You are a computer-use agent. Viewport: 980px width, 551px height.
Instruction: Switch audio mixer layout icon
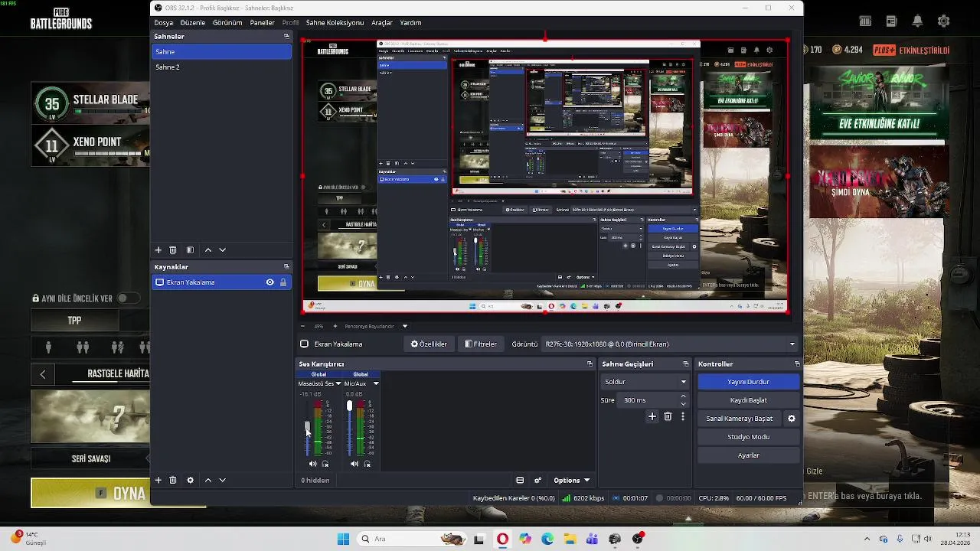pos(520,481)
